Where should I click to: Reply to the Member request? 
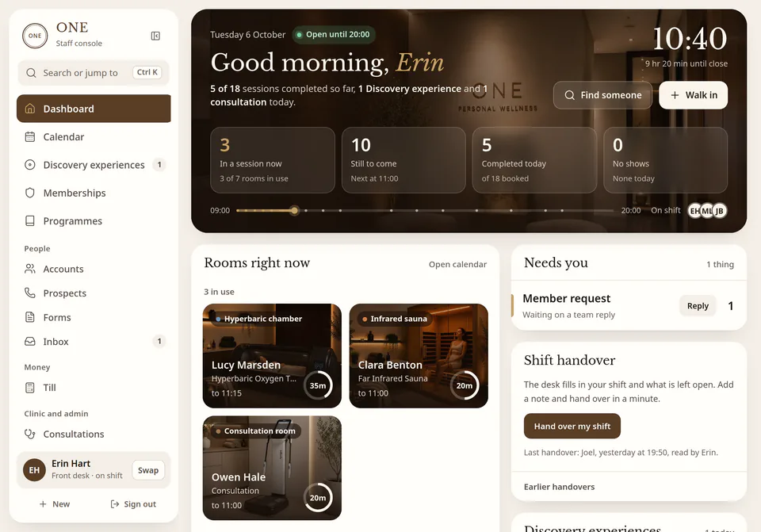[698, 306]
